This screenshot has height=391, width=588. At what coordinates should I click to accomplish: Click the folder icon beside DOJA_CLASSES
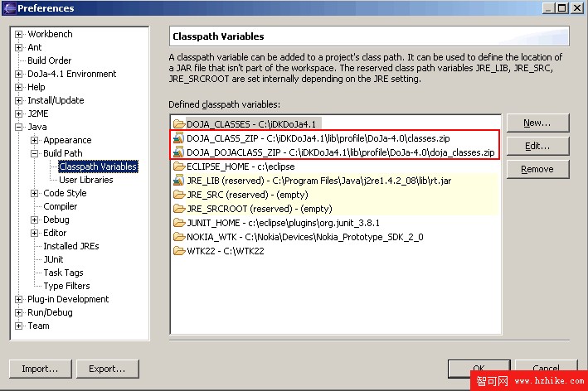[x=179, y=124]
